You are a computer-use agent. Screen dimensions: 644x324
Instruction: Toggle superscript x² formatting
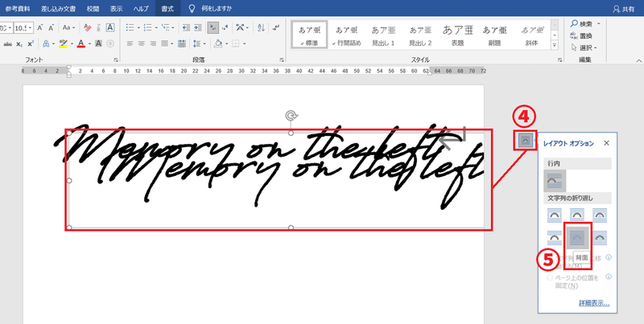click(31, 43)
